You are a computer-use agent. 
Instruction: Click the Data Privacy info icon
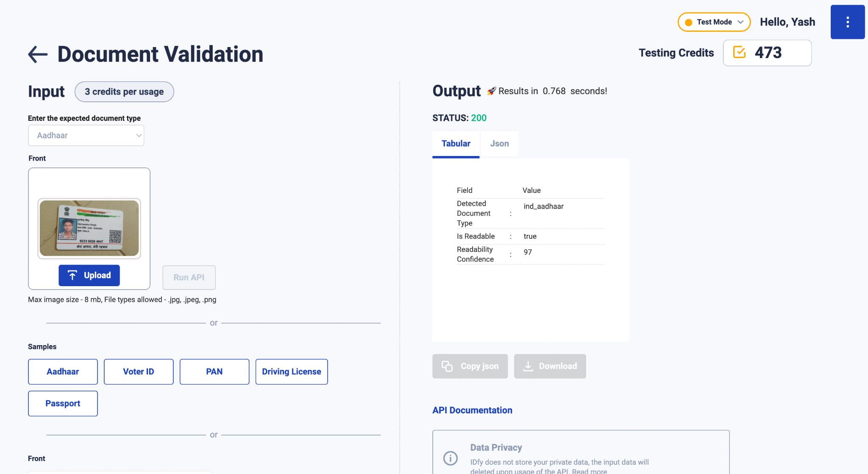pyautogui.click(x=450, y=458)
